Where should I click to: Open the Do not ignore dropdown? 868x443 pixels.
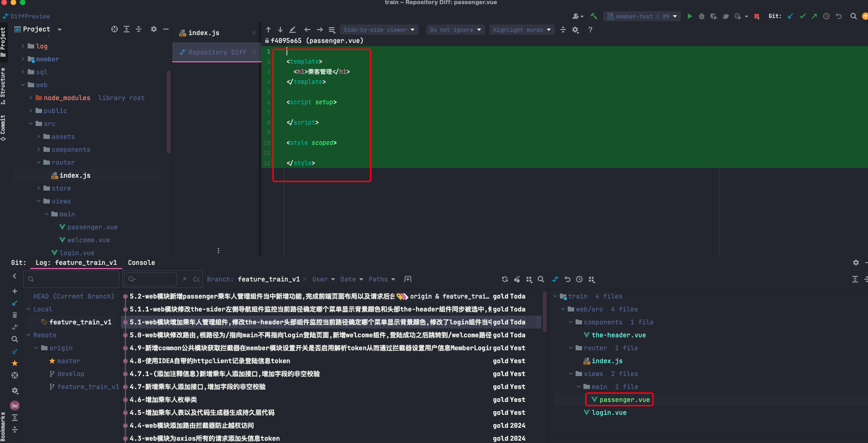(x=455, y=30)
